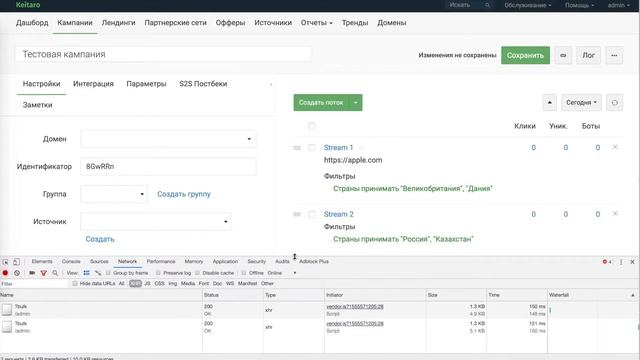Click the Создать поток button
The width and height of the screenshot is (640, 360).
[x=321, y=102]
